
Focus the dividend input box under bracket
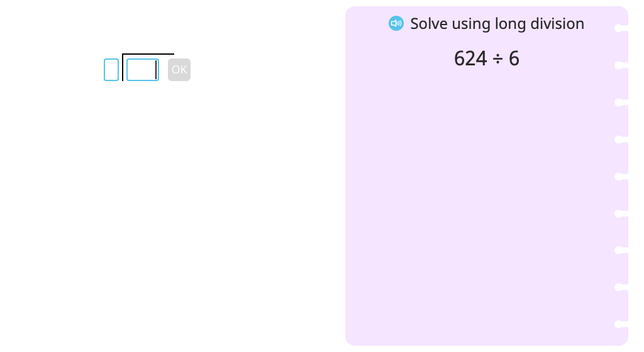tap(143, 70)
